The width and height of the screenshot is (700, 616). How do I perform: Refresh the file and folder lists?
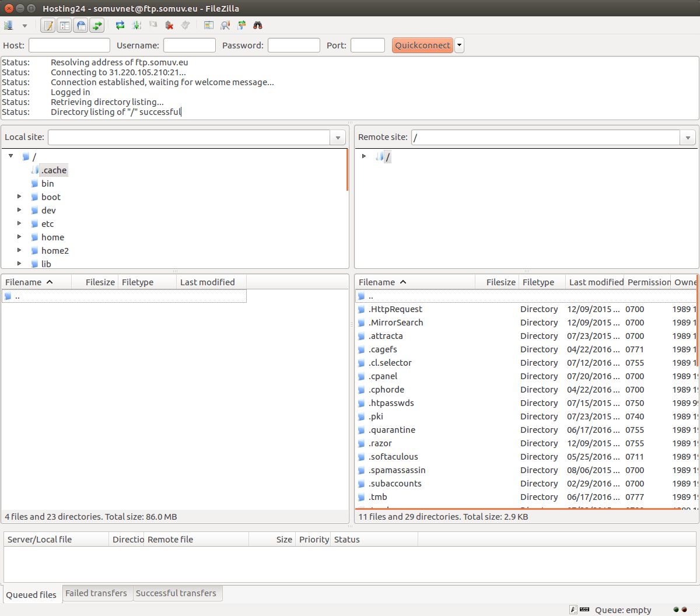tap(120, 25)
